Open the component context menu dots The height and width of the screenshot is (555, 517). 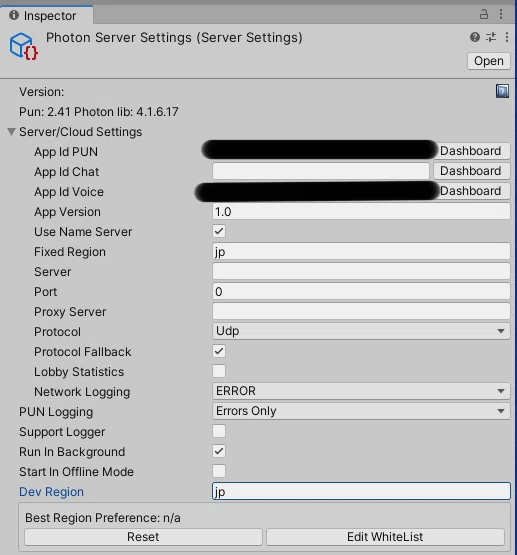click(507, 37)
